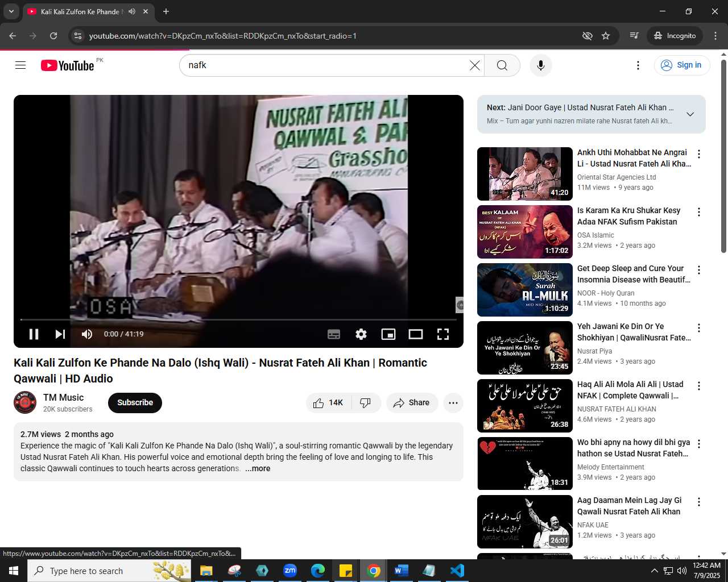This screenshot has height=582, width=728.
Task: Open the browser tab search dropdown arrow
Action: pyautogui.click(x=11, y=11)
